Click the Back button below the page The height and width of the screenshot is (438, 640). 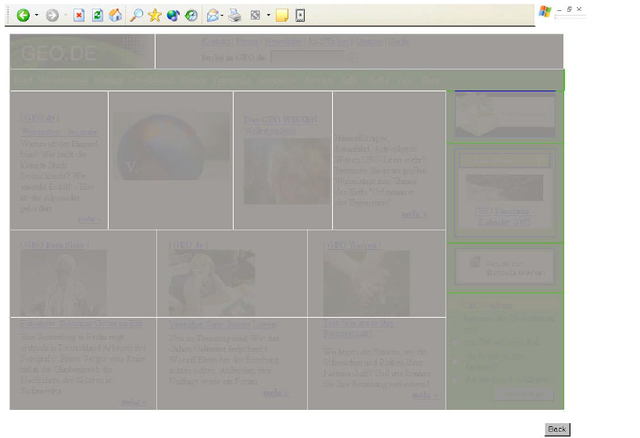557,429
